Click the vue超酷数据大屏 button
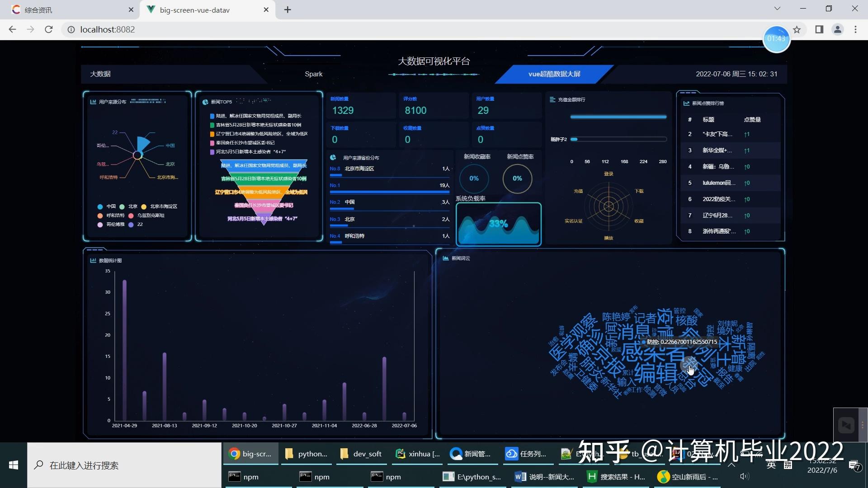The image size is (868, 488). 554,74
